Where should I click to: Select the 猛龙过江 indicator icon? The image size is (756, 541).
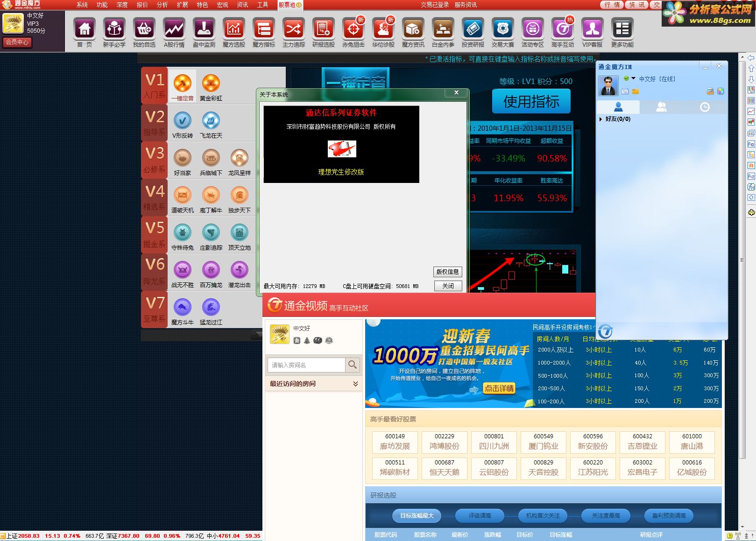[211, 307]
